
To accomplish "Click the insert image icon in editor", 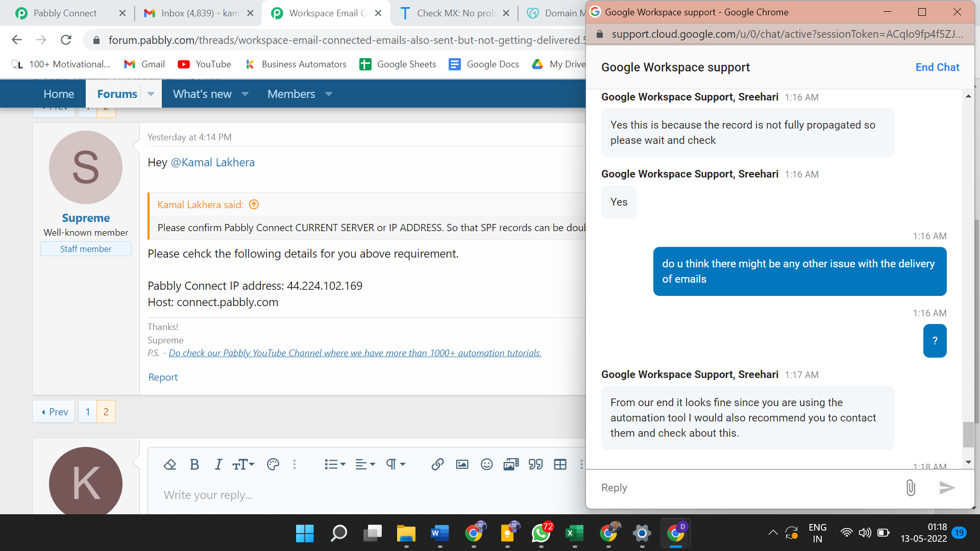I will tap(462, 464).
